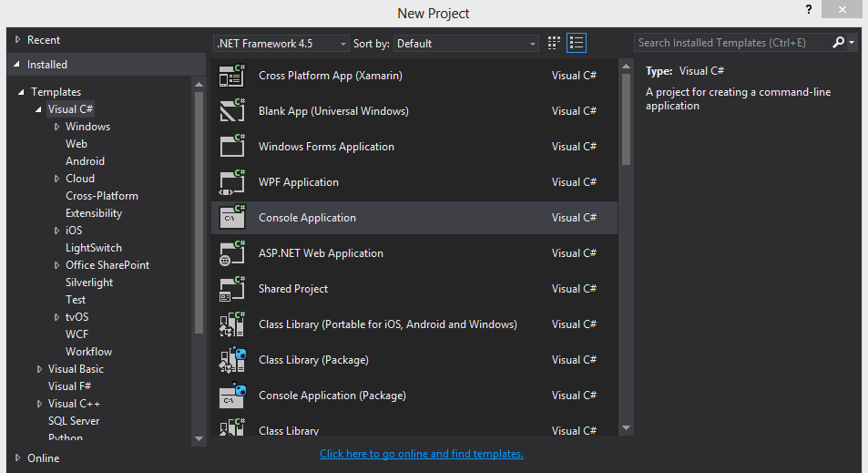The height and width of the screenshot is (473, 868).
Task: Select the Cross-Platform category
Action: [x=102, y=196]
